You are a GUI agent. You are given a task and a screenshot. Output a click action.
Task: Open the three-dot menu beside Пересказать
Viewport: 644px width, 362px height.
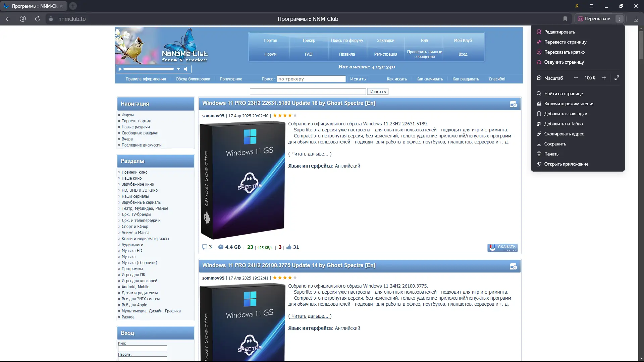(620, 19)
